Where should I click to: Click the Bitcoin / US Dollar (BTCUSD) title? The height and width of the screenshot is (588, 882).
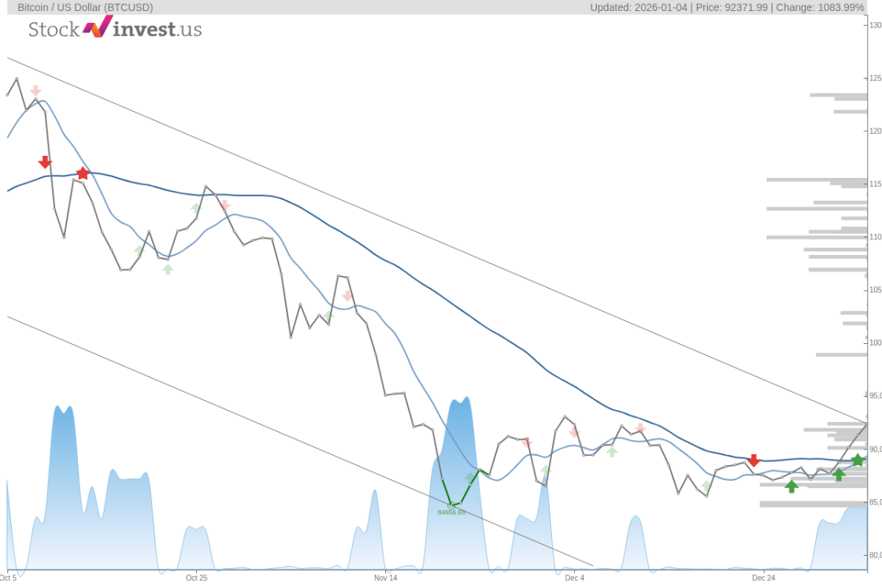pyautogui.click(x=85, y=7)
